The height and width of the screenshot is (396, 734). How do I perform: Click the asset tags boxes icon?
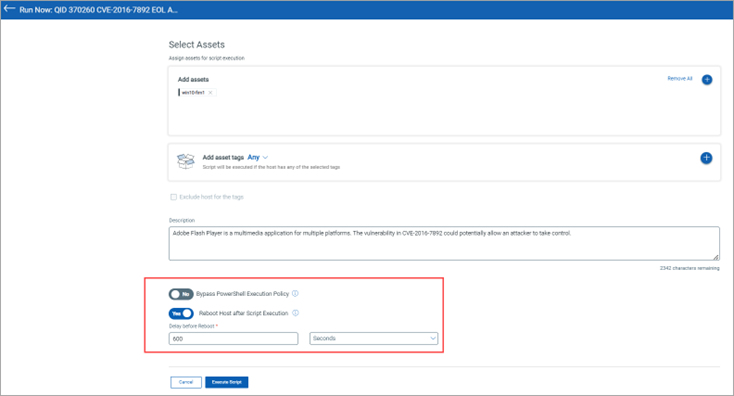[185, 161]
